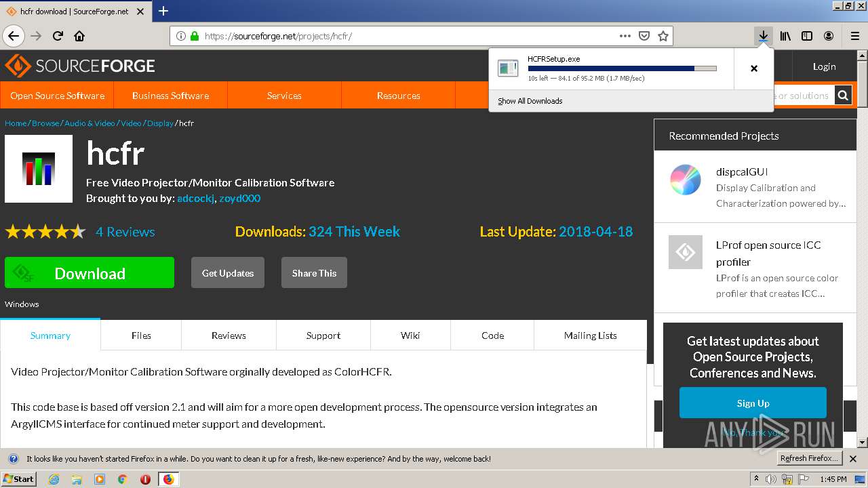This screenshot has width=868, height=488.
Task: Switch to the Files tab
Action: (141, 335)
